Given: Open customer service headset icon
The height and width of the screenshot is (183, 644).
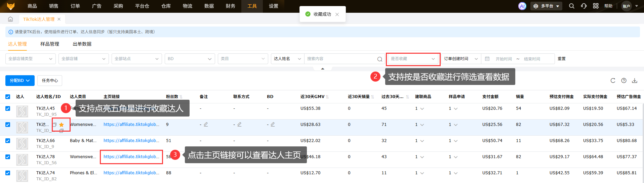Looking at the screenshot, I should [584, 6].
